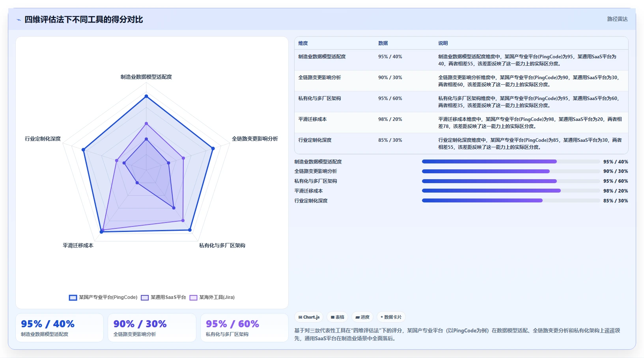Click SaaS平台 data point on 私有化与多厂区架构 axis
This screenshot has width=644, height=358.
coord(174,208)
